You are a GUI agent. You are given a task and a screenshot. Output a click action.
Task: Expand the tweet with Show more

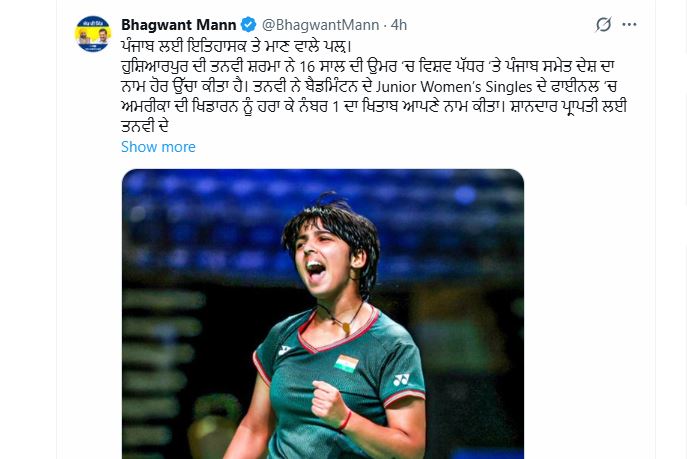coord(158,146)
